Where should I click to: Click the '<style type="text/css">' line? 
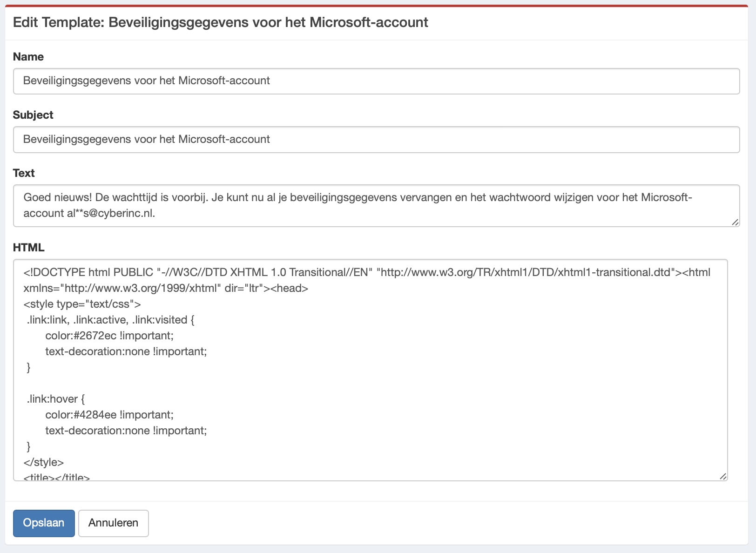(x=82, y=304)
